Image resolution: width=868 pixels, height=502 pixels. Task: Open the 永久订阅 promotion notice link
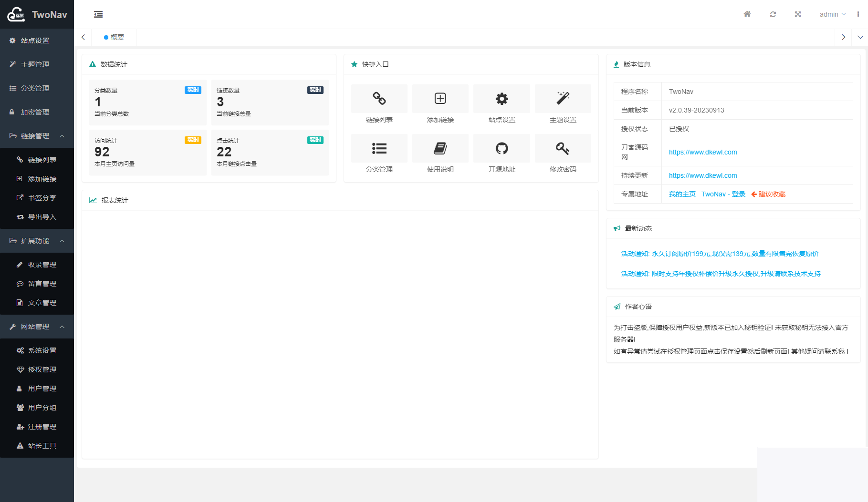point(720,254)
